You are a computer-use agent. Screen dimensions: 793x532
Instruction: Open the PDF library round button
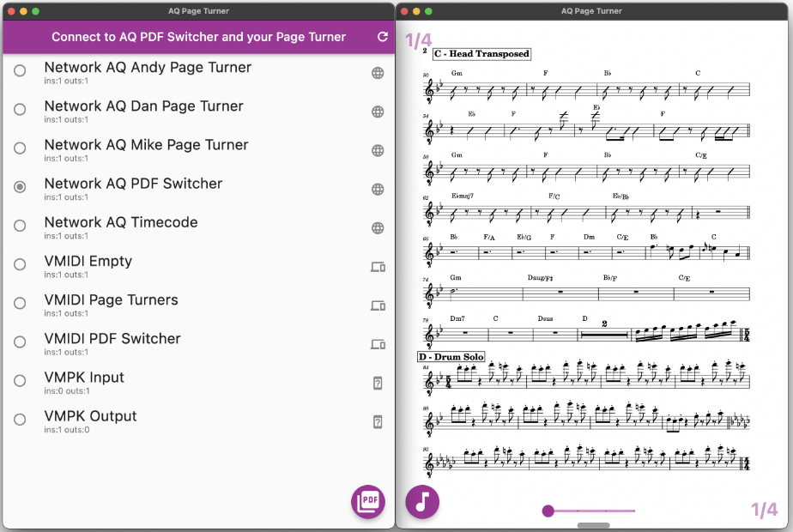pyautogui.click(x=368, y=502)
